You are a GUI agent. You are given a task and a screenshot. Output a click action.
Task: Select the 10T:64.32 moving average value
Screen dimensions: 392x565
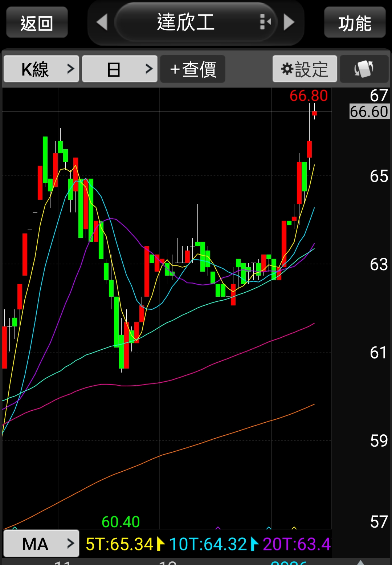pyautogui.click(x=208, y=544)
